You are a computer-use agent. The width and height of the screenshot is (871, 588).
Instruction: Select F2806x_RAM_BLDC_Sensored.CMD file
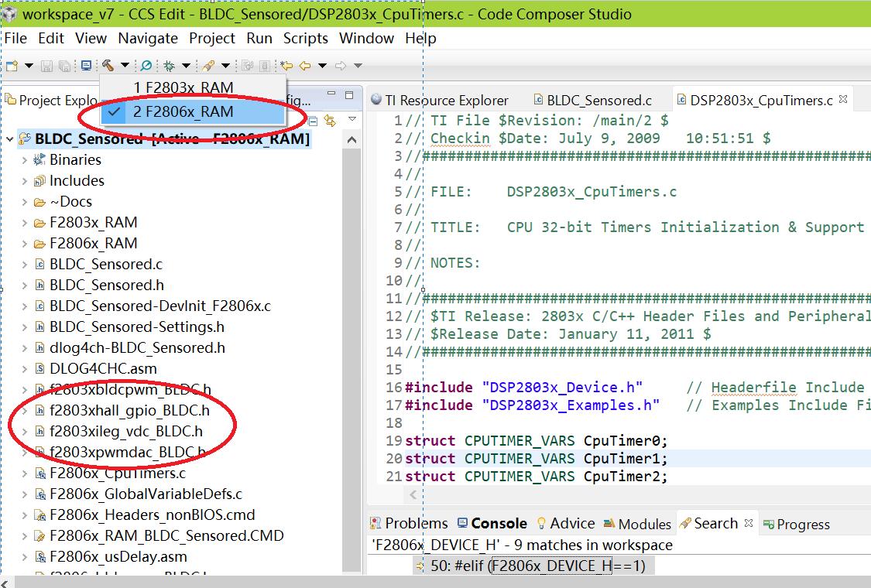pyautogui.click(x=166, y=536)
